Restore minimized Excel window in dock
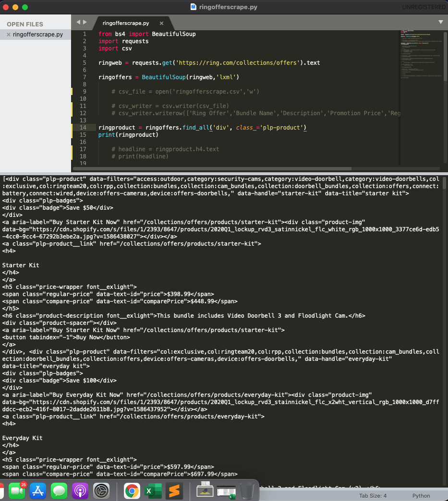448x501 pixels. coord(226,491)
